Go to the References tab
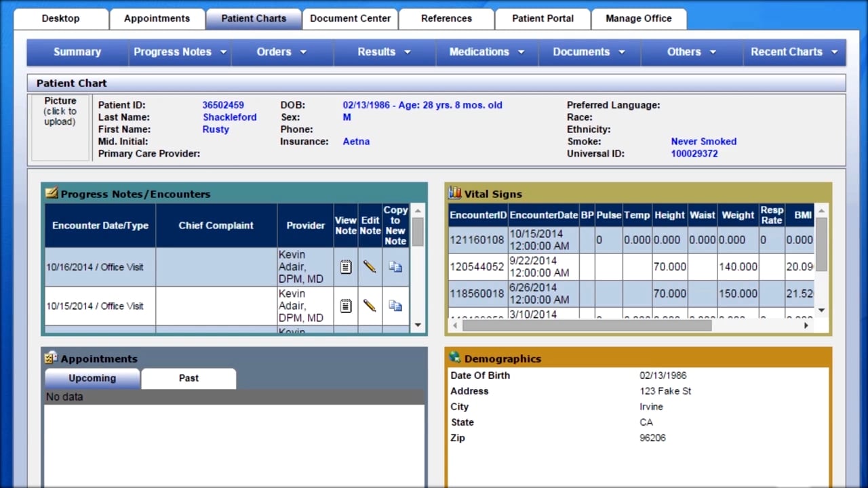This screenshot has height=488, width=868. point(446,18)
